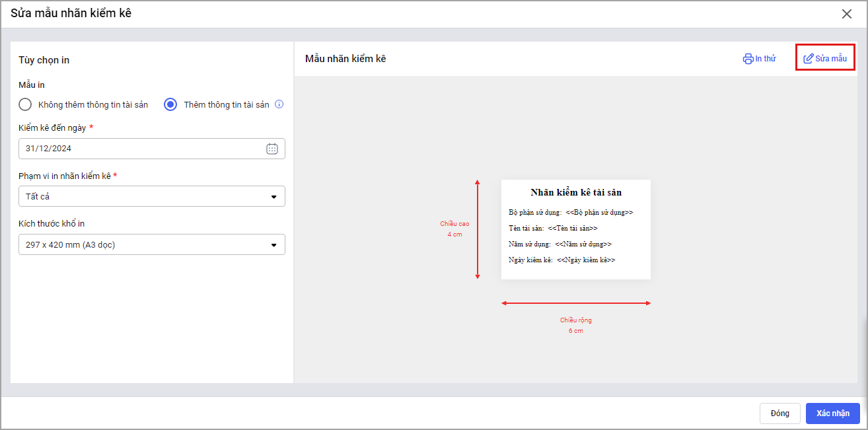Click the Nhãn kiểm kê tài sản label title

click(x=576, y=192)
